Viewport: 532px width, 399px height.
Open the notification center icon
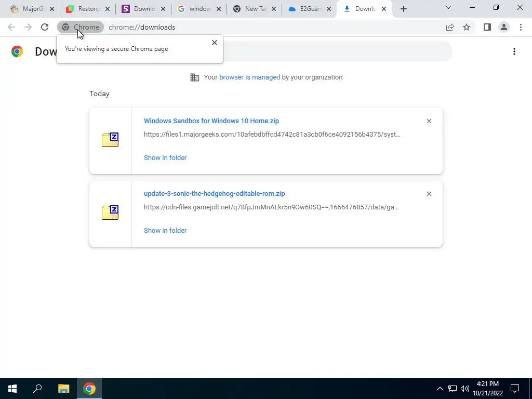coord(515,389)
